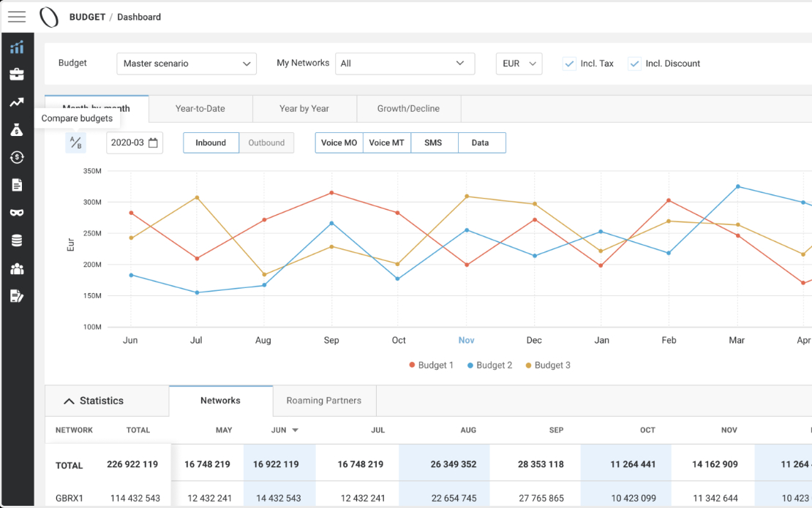Open the EUR currency dropdown
This screenshot has height=508, width=812.
pos(519,64)
